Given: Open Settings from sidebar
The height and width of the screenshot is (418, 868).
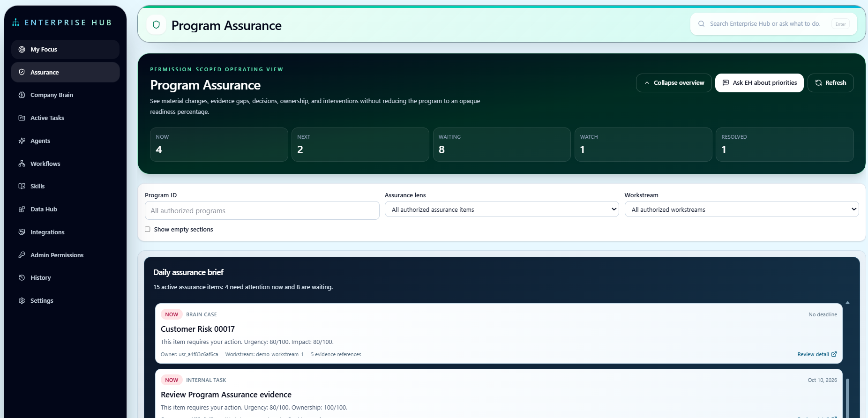Looking at the screenshot, I should tap(65, 300).
